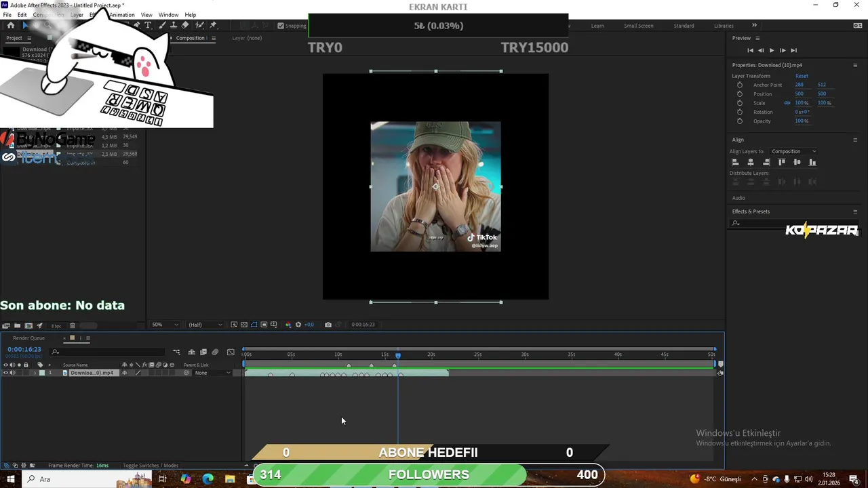Select the Horizontal Type tool
Viewport: 868px width, 488px height.
click(x=148, y=26)
